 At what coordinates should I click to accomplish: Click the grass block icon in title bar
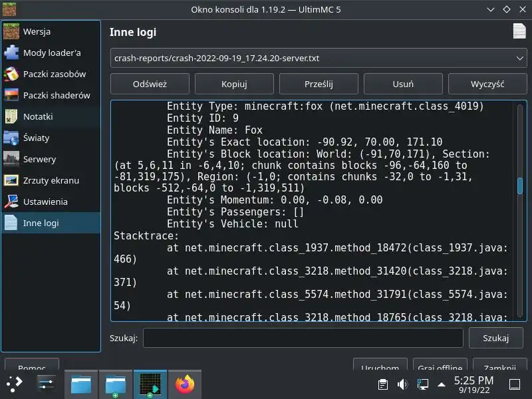9,9
